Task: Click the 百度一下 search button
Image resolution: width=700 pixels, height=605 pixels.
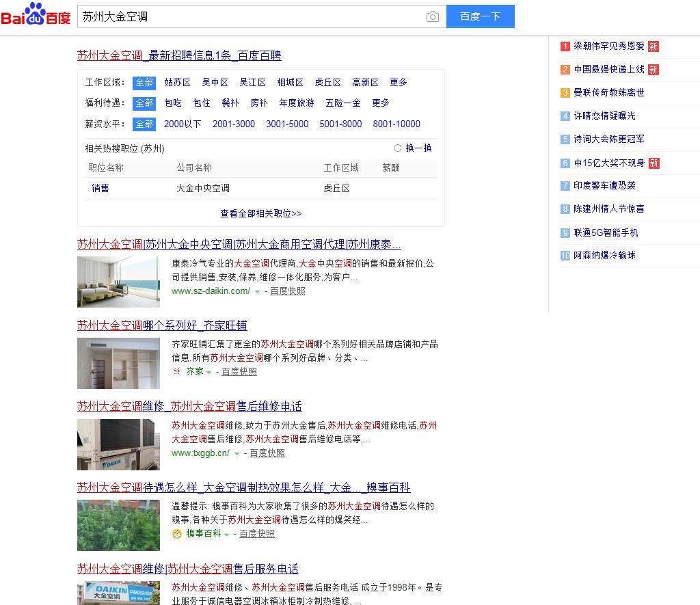Action: click(x=481, y=16)
